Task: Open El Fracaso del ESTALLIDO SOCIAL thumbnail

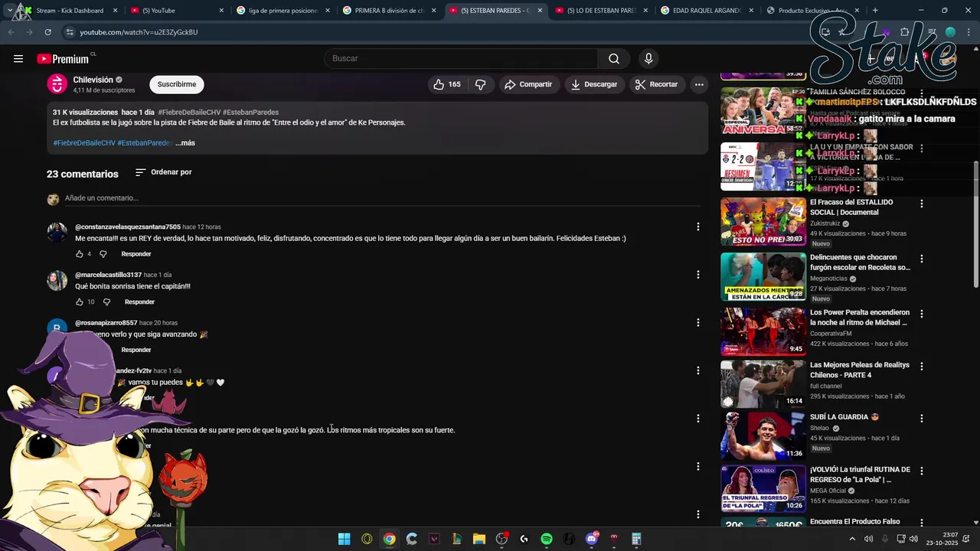Action: tap(763, 222)
